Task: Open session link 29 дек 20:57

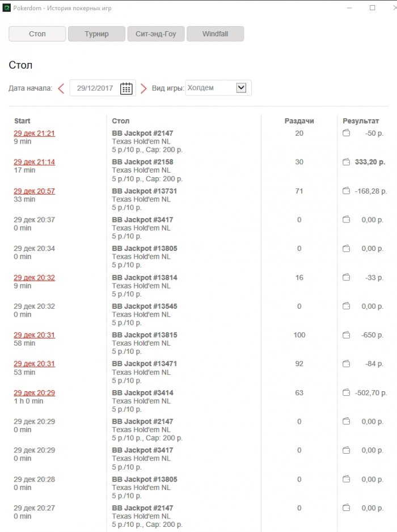Action: pos(34,191)
